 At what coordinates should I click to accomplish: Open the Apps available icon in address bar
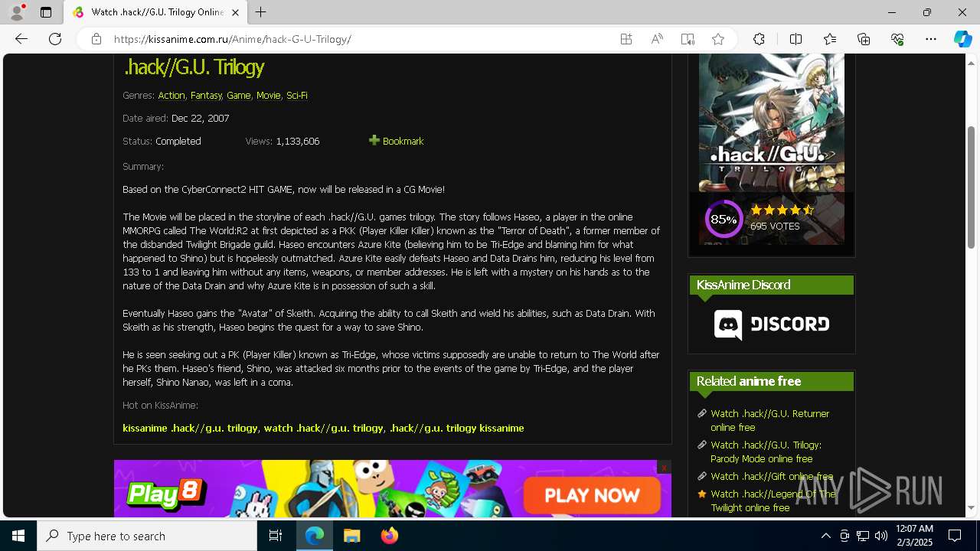click(626, 39)
